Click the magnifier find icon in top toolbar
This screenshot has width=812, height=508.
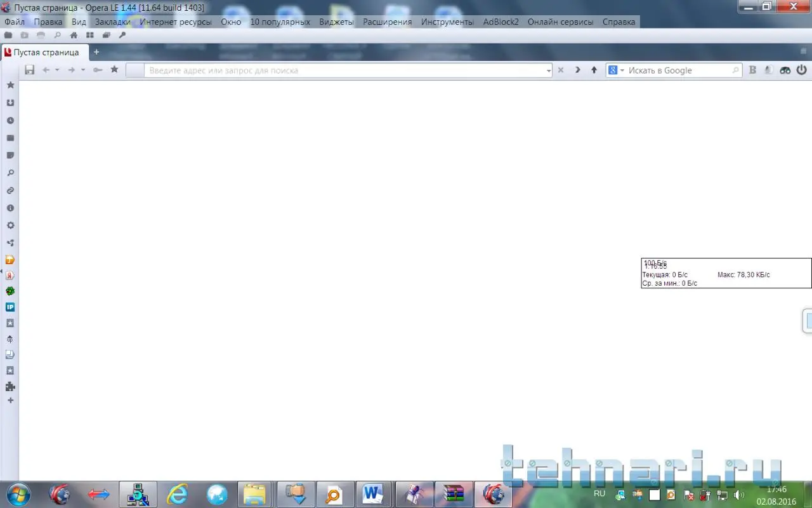click(x=58, y=36)
